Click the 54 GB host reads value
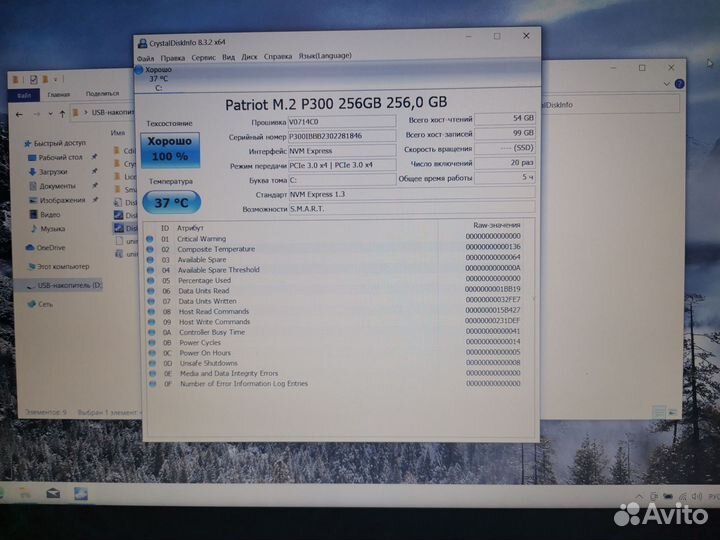This screenshot has width=720, height=540. click(x=505, y=118)
